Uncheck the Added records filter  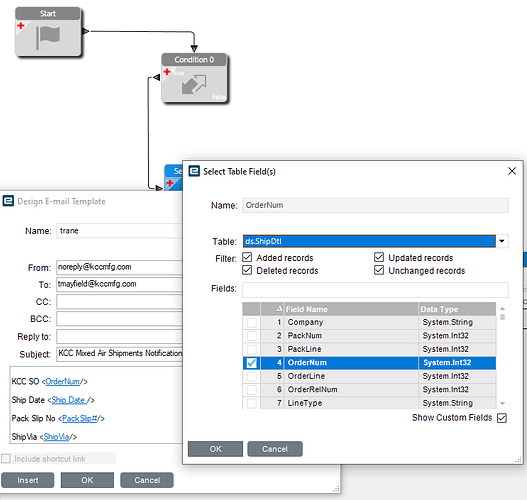coord(247,257)
